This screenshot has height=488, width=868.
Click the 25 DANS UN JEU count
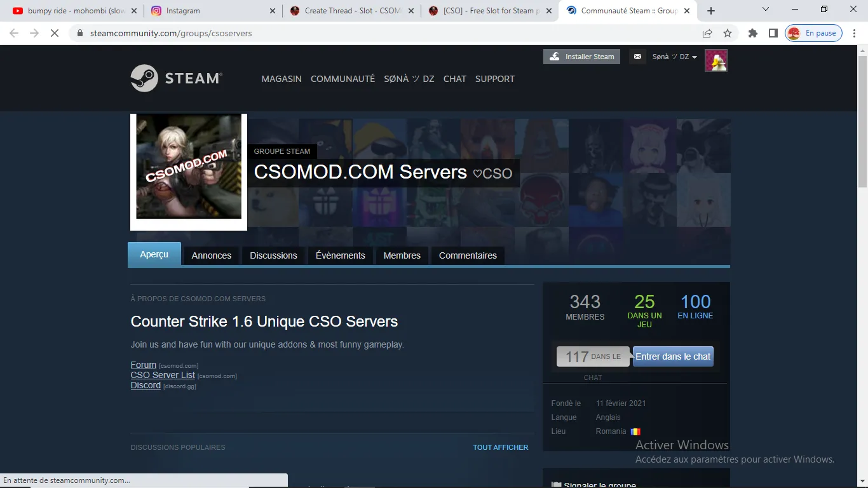(644, 310)
